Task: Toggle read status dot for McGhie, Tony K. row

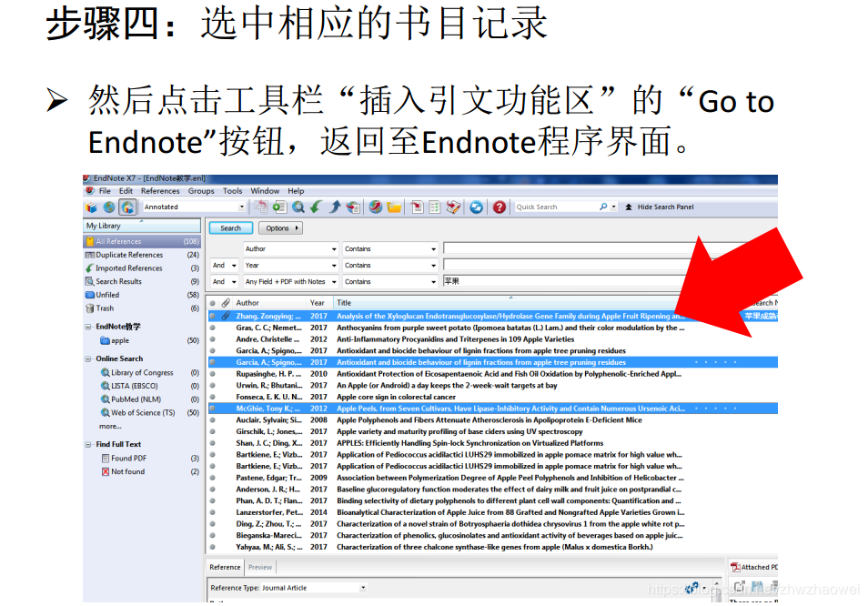Action: tap(213, 409)
